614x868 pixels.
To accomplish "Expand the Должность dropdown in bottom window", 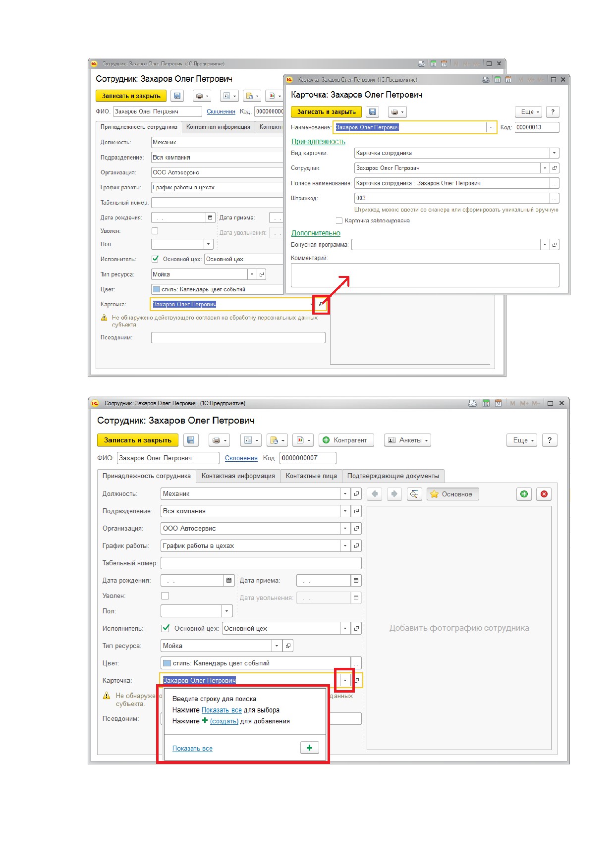I will coord(345,494).
